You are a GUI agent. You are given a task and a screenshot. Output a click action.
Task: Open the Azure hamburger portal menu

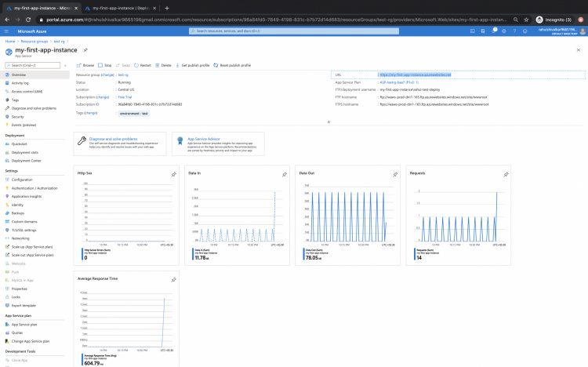click(8, 31)
